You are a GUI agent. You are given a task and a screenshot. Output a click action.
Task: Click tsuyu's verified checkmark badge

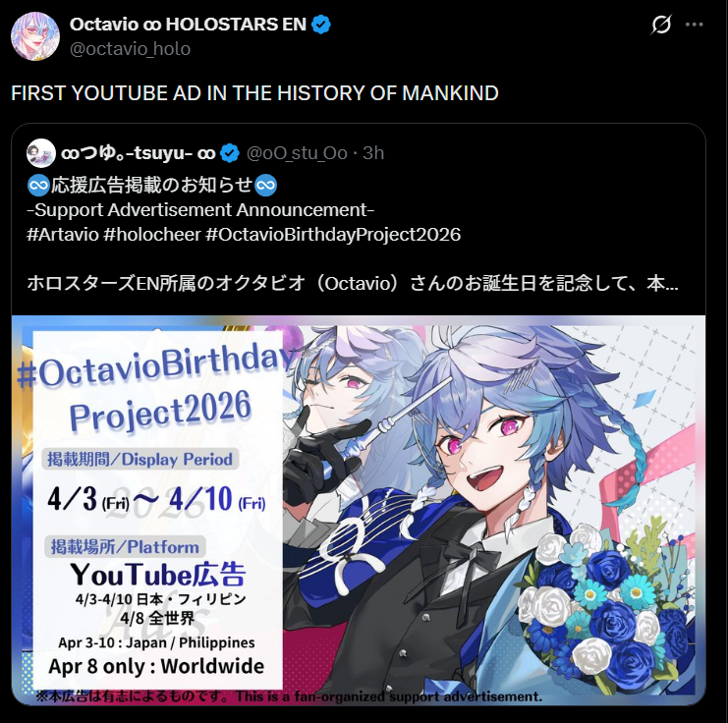coord(230,153)
